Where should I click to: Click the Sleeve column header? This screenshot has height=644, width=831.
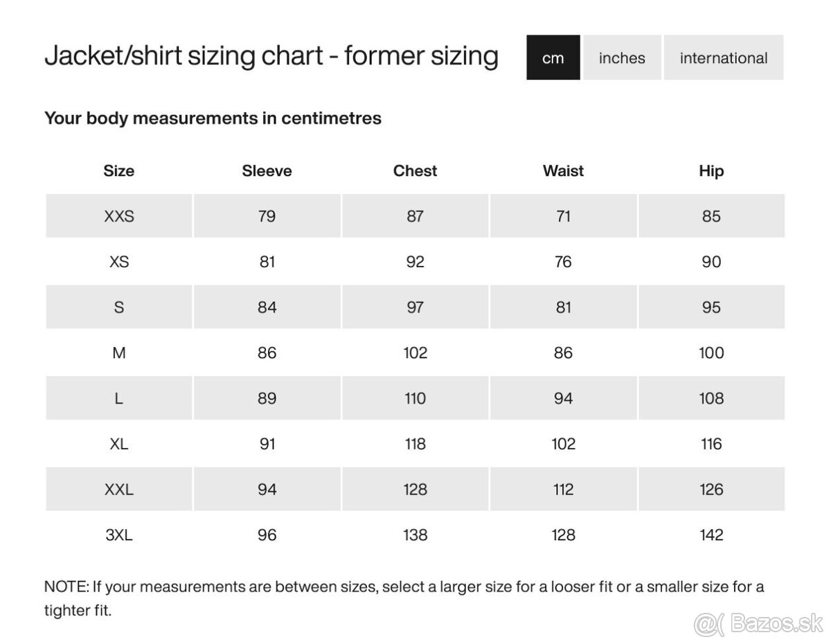(267, 171)
